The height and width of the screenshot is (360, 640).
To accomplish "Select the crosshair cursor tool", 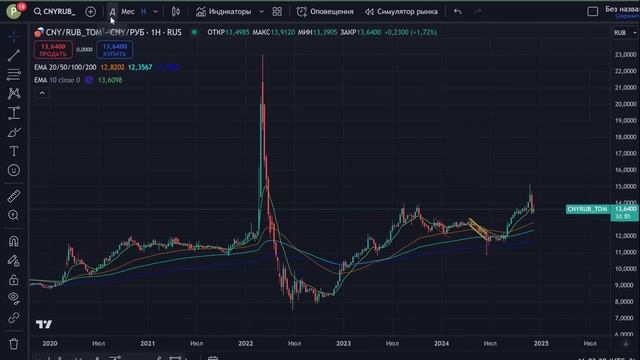I will pyautogui.click(x=14, y=36).
